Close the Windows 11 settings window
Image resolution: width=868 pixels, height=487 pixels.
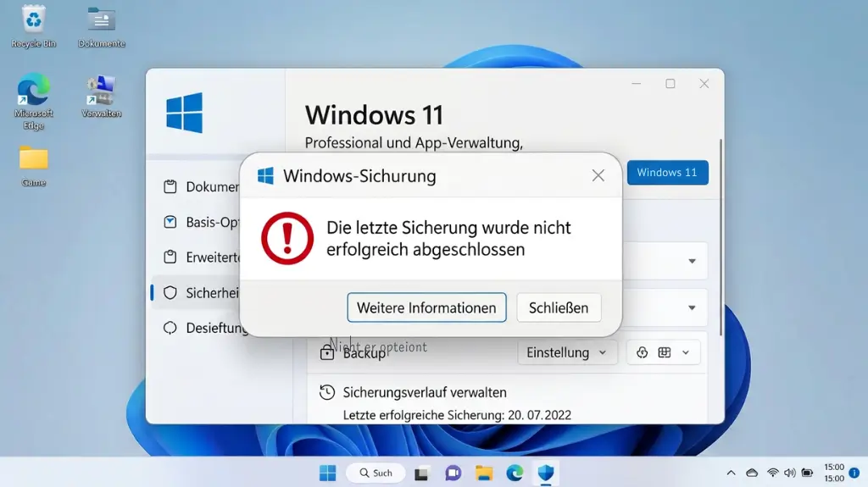pos(704,84)
